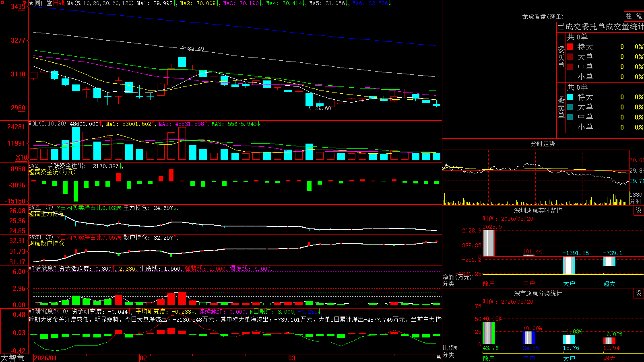
Task: Click the 委买单 section label
Action: [561, 57]
